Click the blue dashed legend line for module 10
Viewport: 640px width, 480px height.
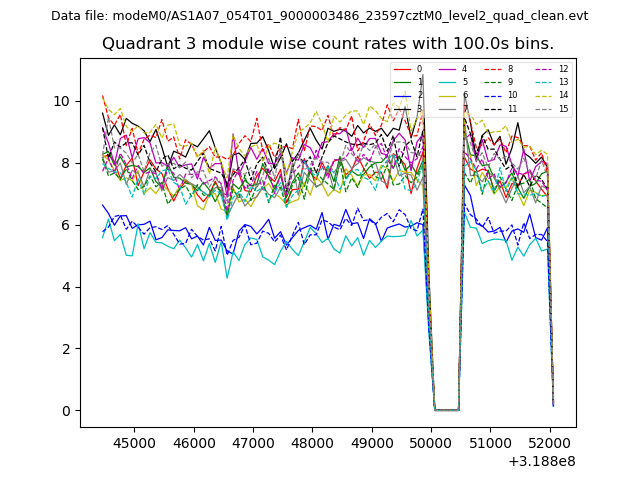click(x=493, y=95)
